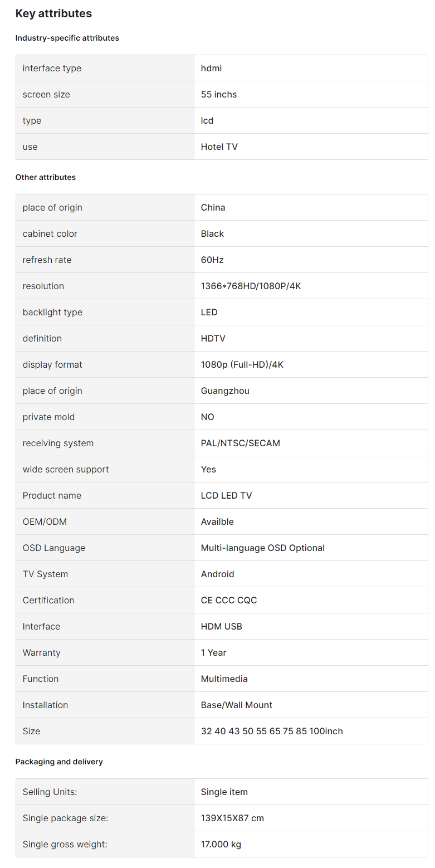
Task: Click the 'CE CCC CQC' certification value
Action: pos(229,600)
